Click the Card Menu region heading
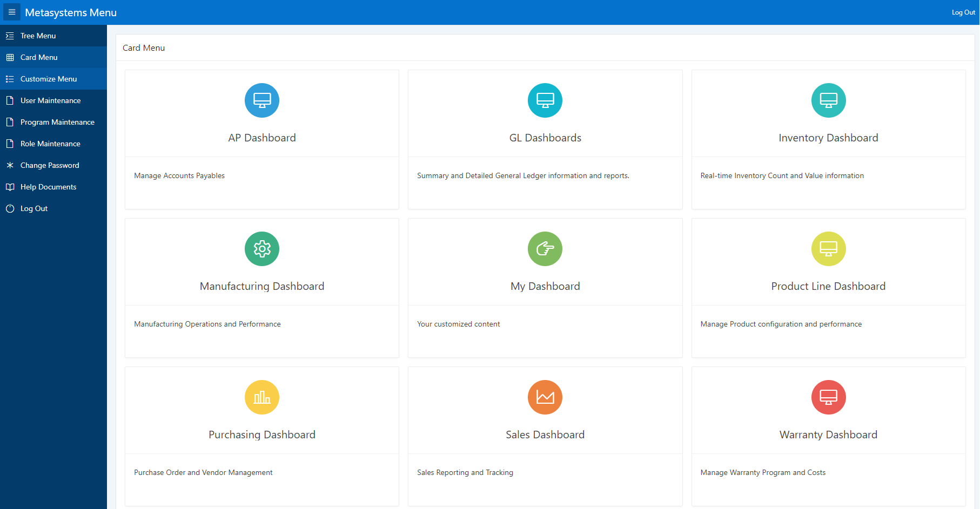The height and width of the screenshot is (509, 980). click(144, 48)
